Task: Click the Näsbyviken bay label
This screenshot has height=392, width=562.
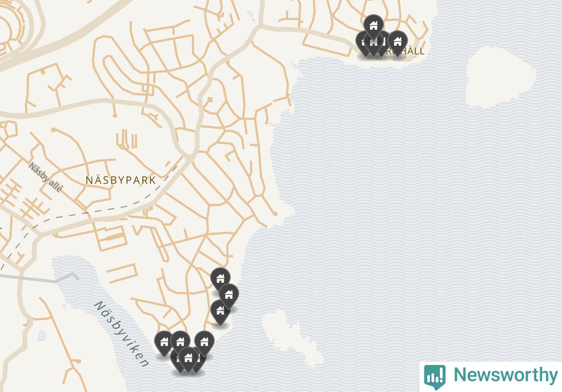Action: pyautogui.click(x=121, y=334)
